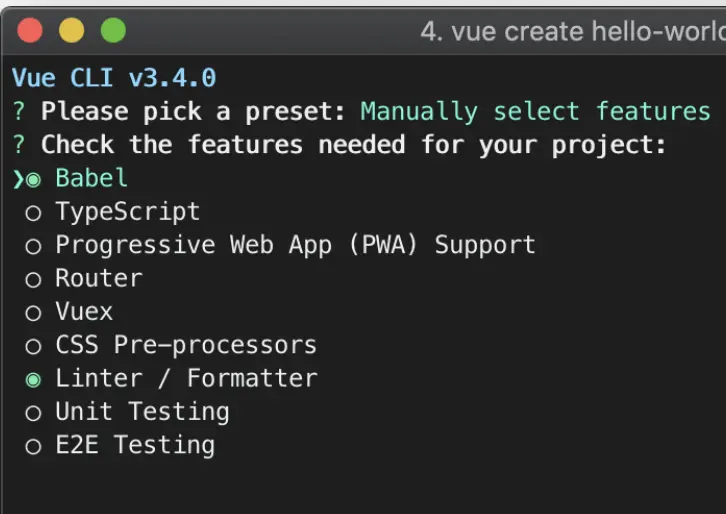Toggle the TypeScript feature circle

point(34,213)
